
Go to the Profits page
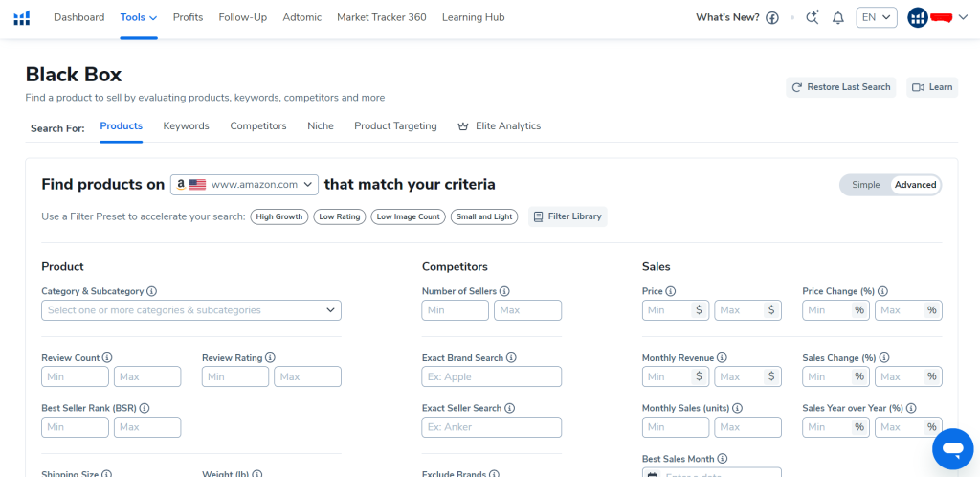point(189,17)
